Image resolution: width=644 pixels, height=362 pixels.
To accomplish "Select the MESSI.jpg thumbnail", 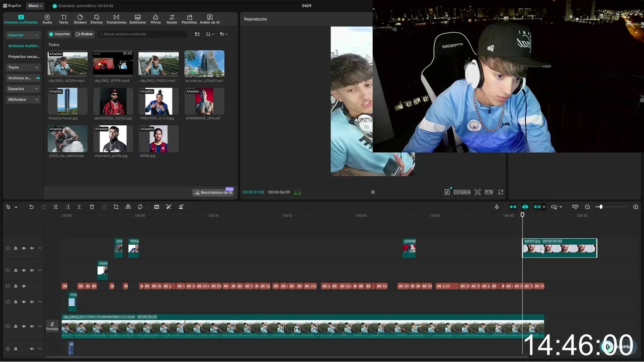I will pos(158,139).
